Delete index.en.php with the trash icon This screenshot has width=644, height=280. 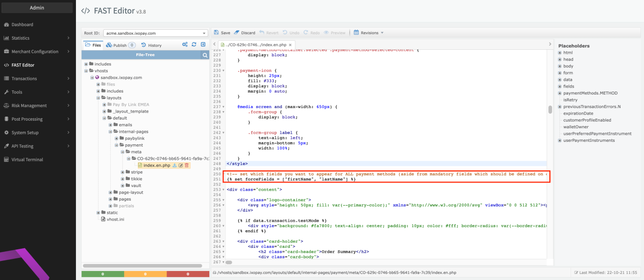[x=187, y=165]
